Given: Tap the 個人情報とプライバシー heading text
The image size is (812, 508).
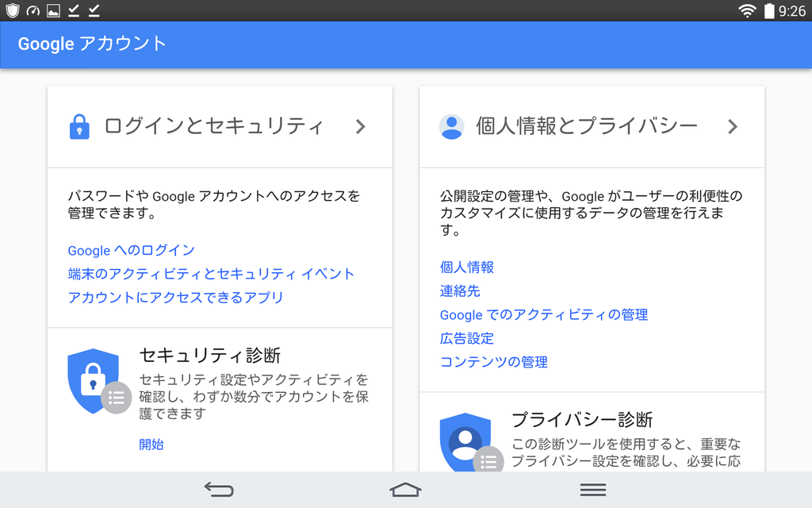Looking at the screenshot, I should point(587,126).
